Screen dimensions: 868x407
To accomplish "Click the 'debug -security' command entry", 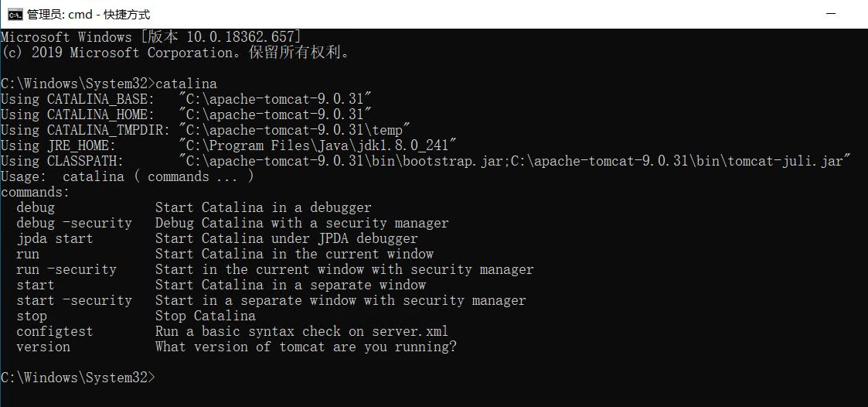I will pos(74,224).
